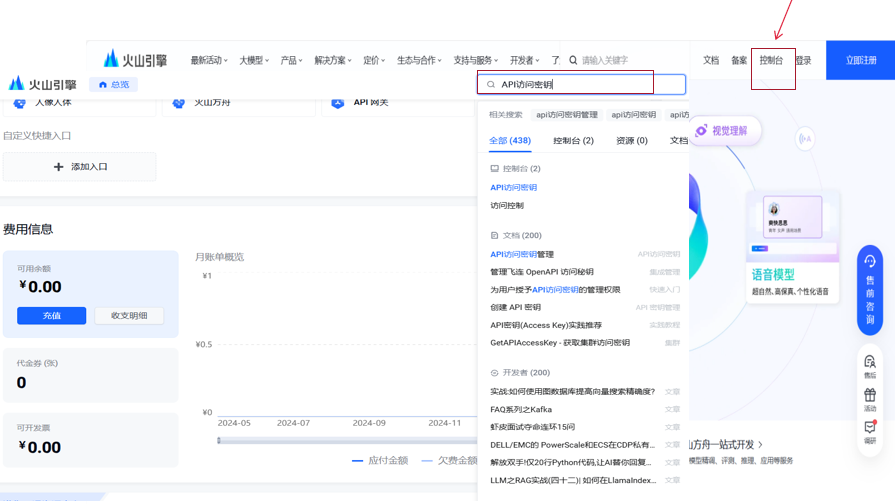Click the 添加入口 button
Screen dimensions: 895x504
(79, 167)
